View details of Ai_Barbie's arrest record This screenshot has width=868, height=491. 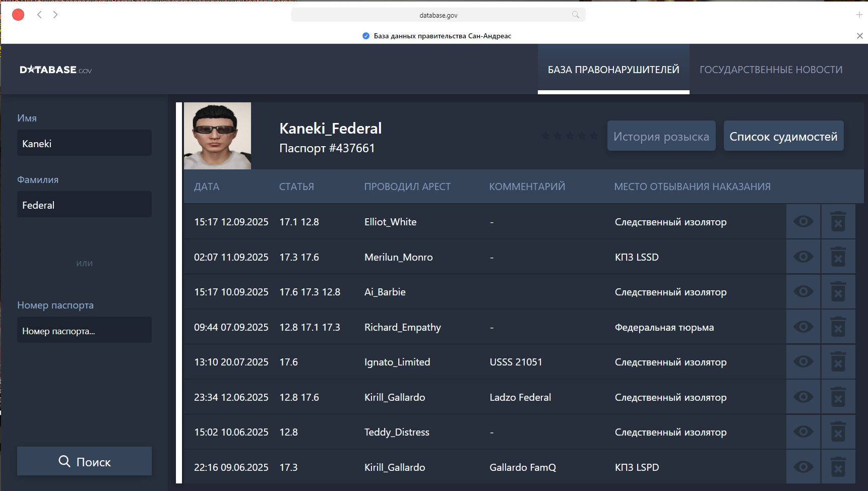point(803,291)
